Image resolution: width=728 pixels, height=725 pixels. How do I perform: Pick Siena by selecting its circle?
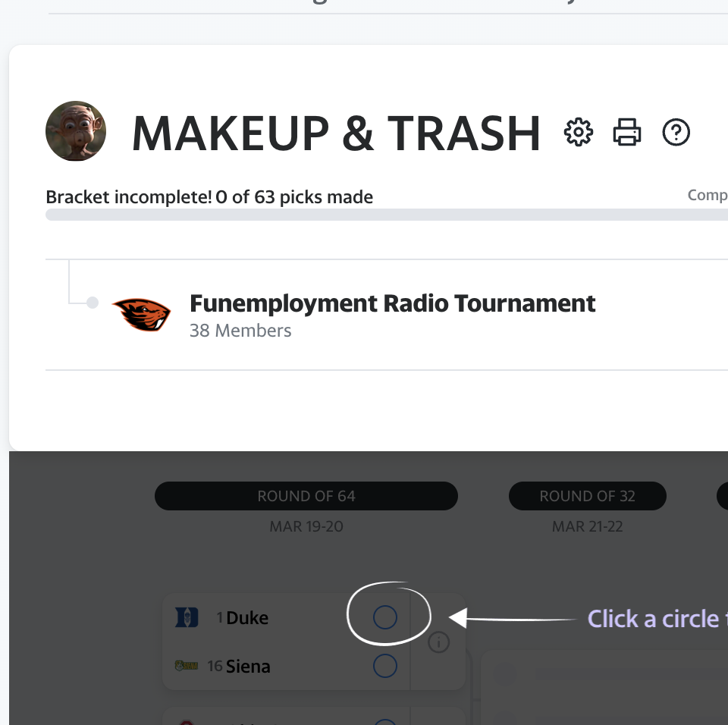(x=385, y=666)
